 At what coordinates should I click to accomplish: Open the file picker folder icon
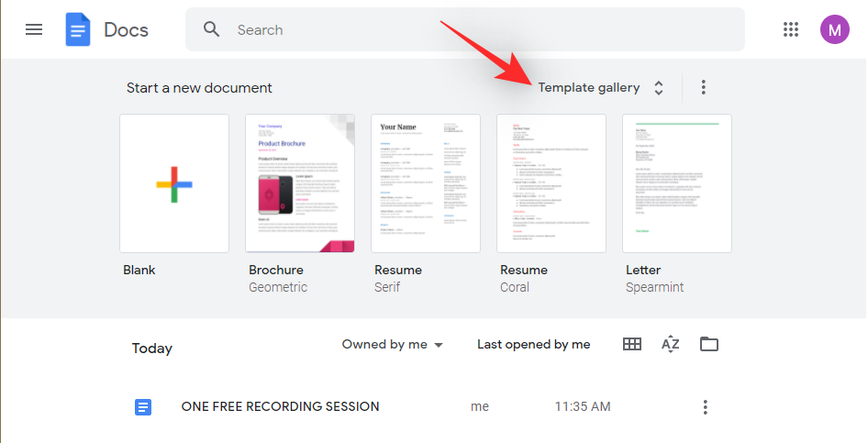pos(708,344)
